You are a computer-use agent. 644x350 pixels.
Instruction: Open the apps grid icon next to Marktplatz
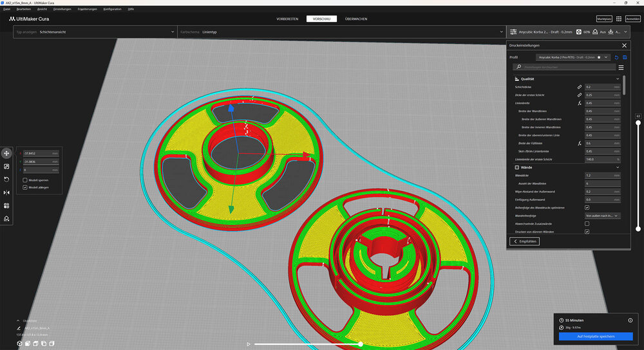tap(619, 19)
